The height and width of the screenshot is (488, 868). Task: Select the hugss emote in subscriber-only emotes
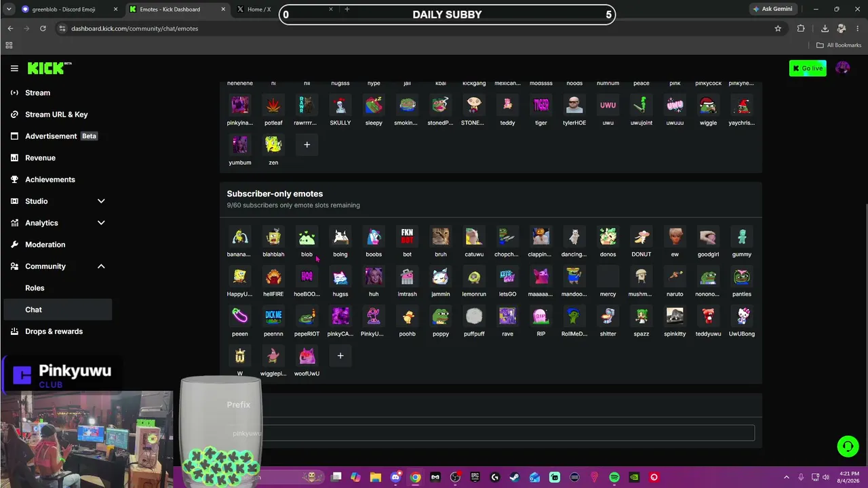pos(340,277)
